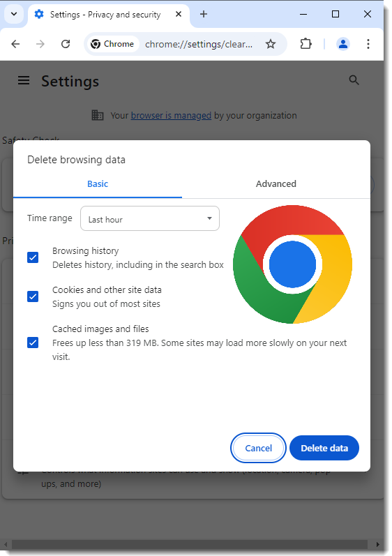Open the profile avatar menu

pos(342,44)
